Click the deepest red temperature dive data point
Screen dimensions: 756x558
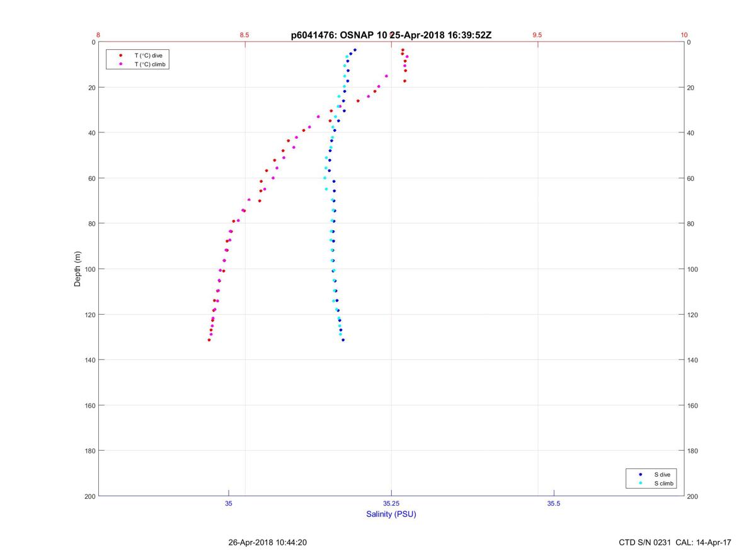coord(209,340)
